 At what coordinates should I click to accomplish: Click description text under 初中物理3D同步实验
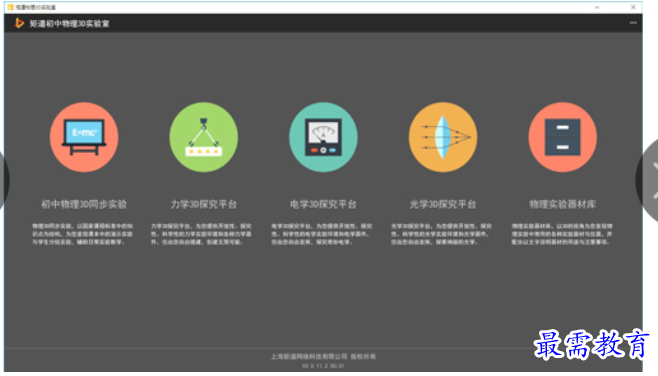[x=83, y=234]
